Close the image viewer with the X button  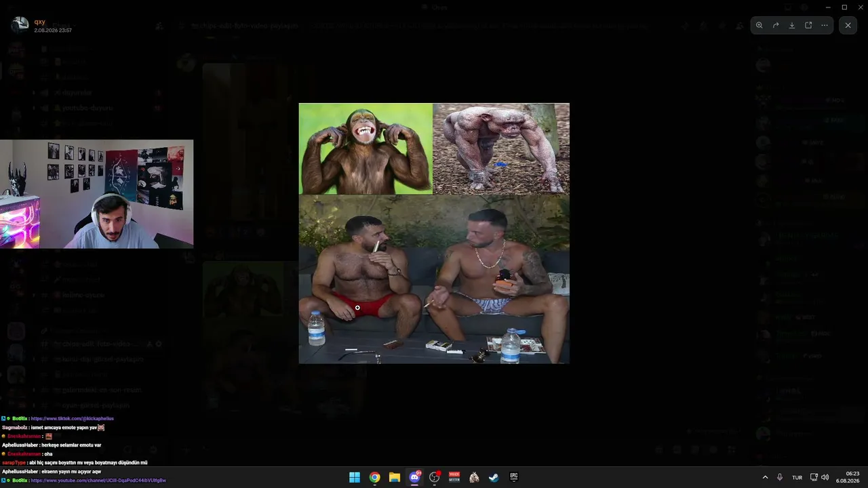click(x=848, y=25)
